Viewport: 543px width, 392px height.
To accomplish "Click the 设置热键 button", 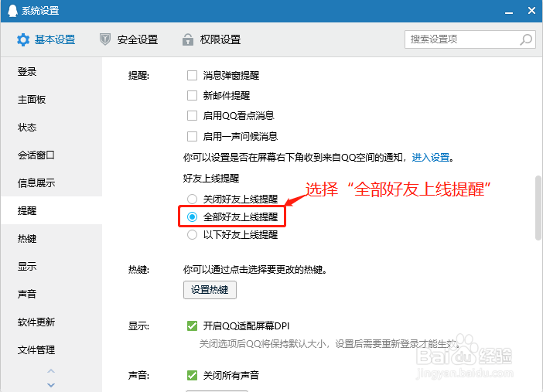I will click(x=210, y=289).
